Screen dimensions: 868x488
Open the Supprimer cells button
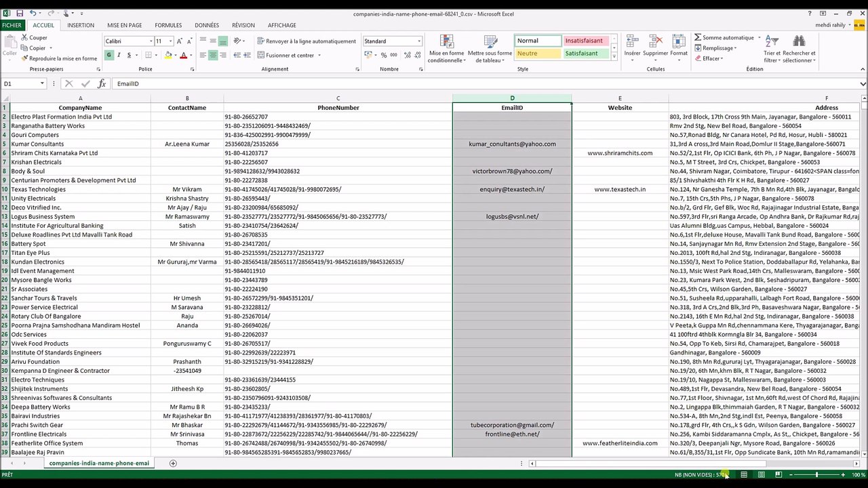tap(655, 47)
